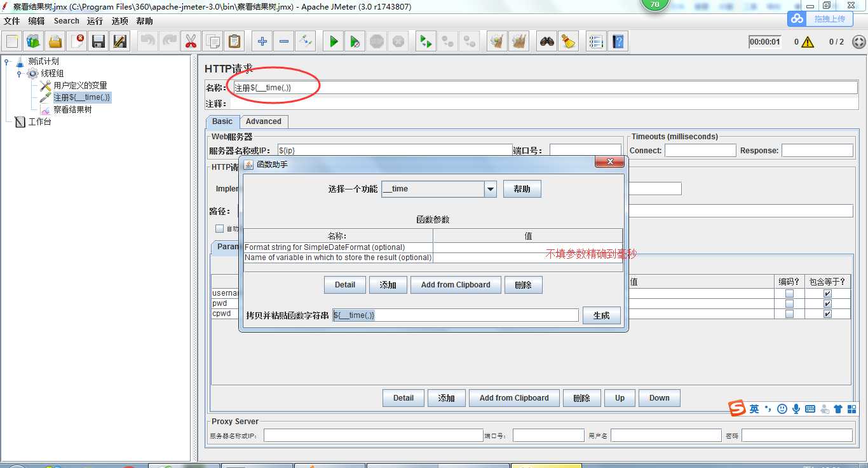
Task: Start test without pauses icon
Action: [355, 42]
